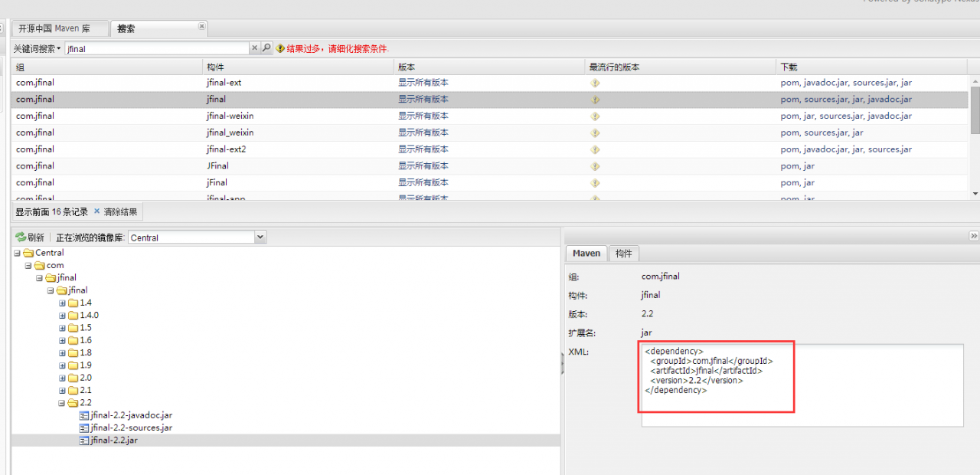
Task: Open the 关键词搜索 dropdown
Action: 37,48
